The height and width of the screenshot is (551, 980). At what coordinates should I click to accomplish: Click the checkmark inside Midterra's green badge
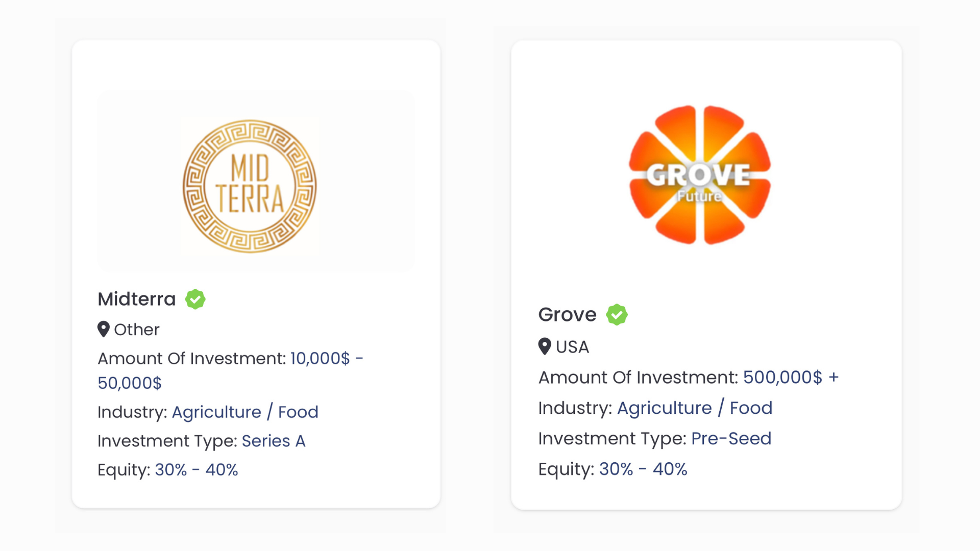point(195,299)
